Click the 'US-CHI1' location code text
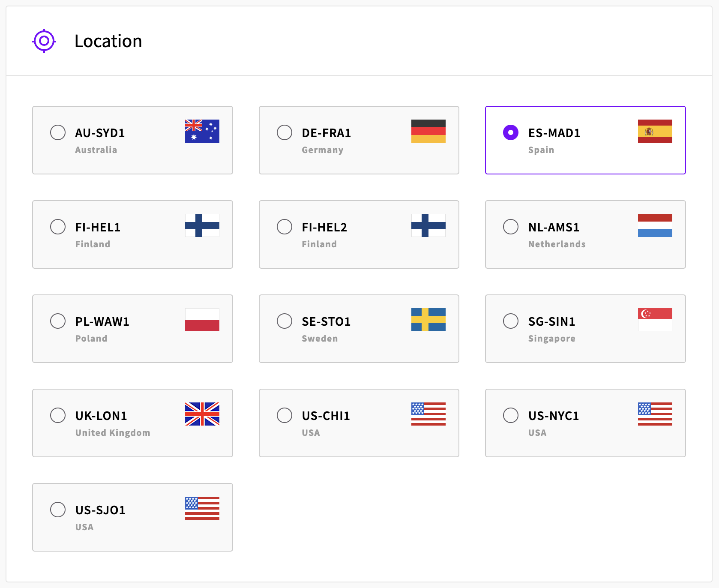Image resolution: width=719 pixels, height=588 pixels. [326, 416]
